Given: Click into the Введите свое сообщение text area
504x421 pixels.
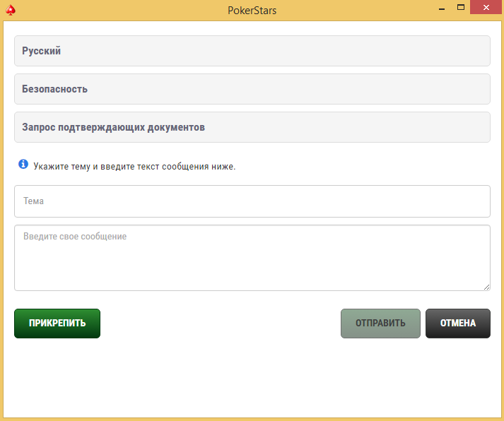Looking at the screenshot, I should 252,257.
